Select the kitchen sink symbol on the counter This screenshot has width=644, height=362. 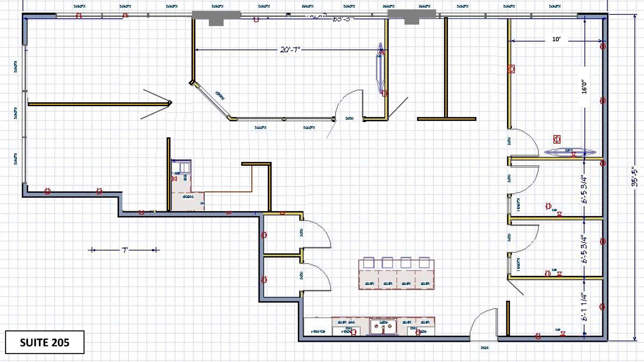[383, 327]
